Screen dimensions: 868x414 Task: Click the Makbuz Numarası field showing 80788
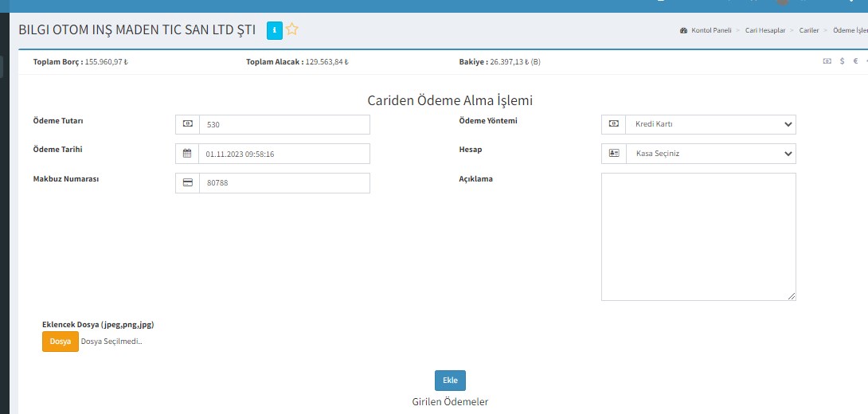284,183
